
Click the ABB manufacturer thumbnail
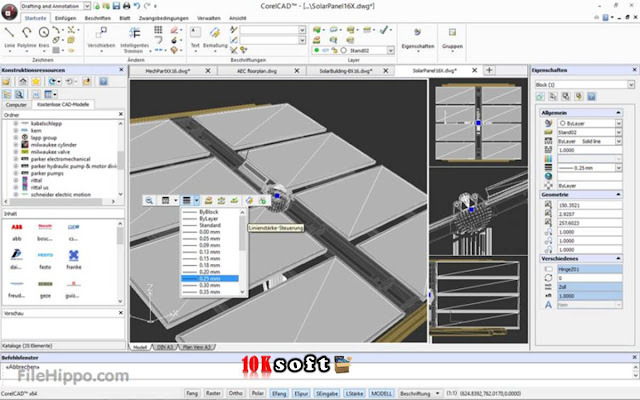click(x=17, y=231)
